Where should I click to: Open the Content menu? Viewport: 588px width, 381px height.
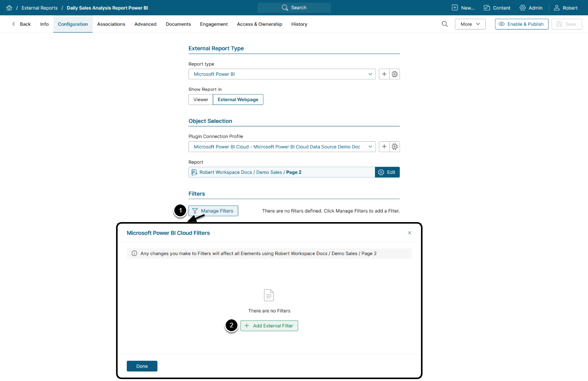(x=497, y=8)
